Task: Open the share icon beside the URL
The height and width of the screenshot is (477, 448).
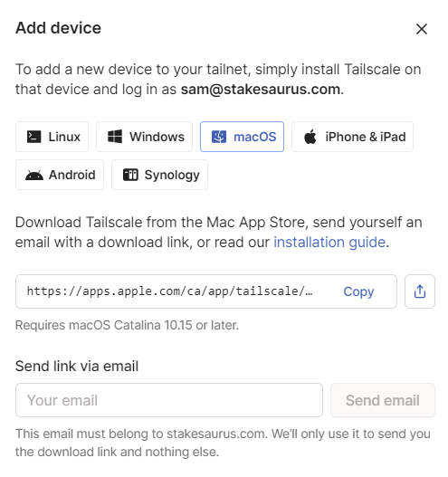Action: [420, 291]
